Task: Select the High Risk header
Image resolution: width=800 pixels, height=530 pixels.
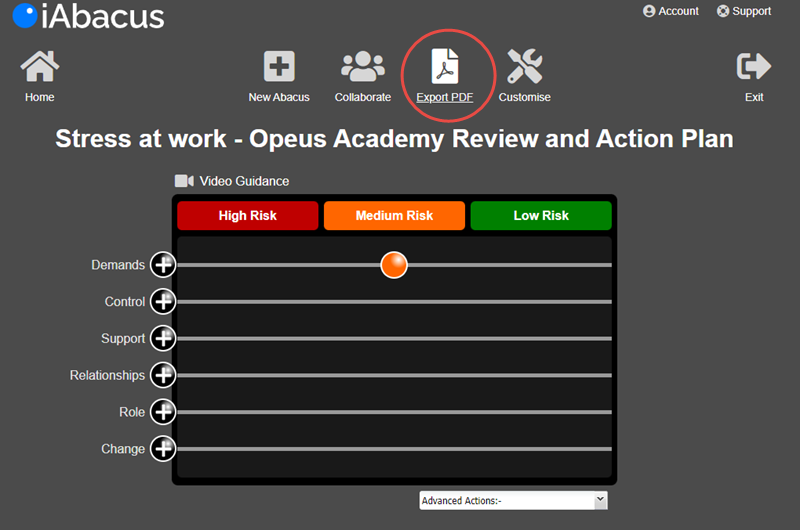Action: (248, 216)
